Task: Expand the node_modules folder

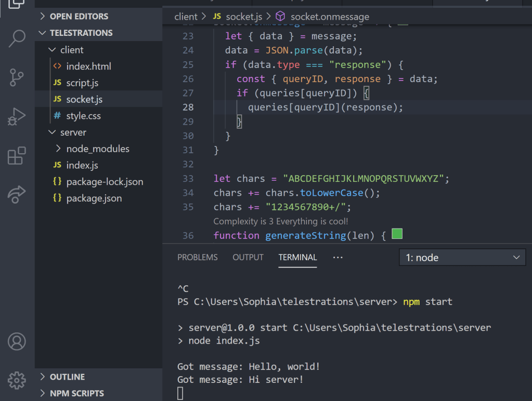Action: (97, 149)
